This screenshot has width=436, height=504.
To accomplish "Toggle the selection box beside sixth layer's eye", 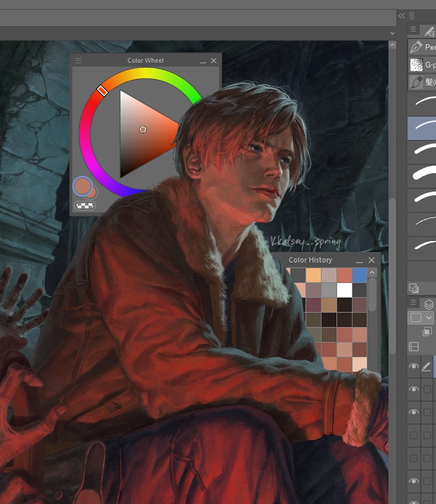I will pyautogui.click(x=427, y=481).
